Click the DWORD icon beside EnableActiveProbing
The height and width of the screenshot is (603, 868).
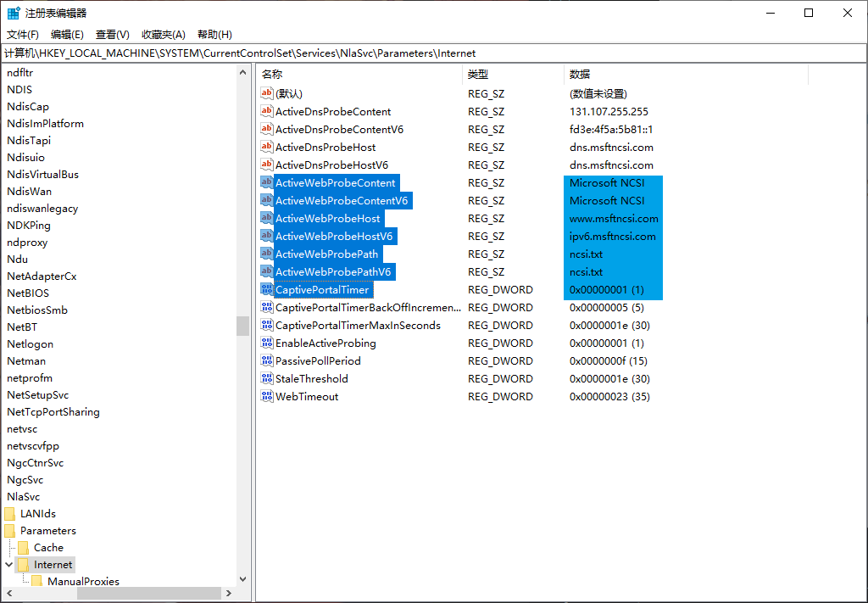pyautogui.click(x=267, y=342)
